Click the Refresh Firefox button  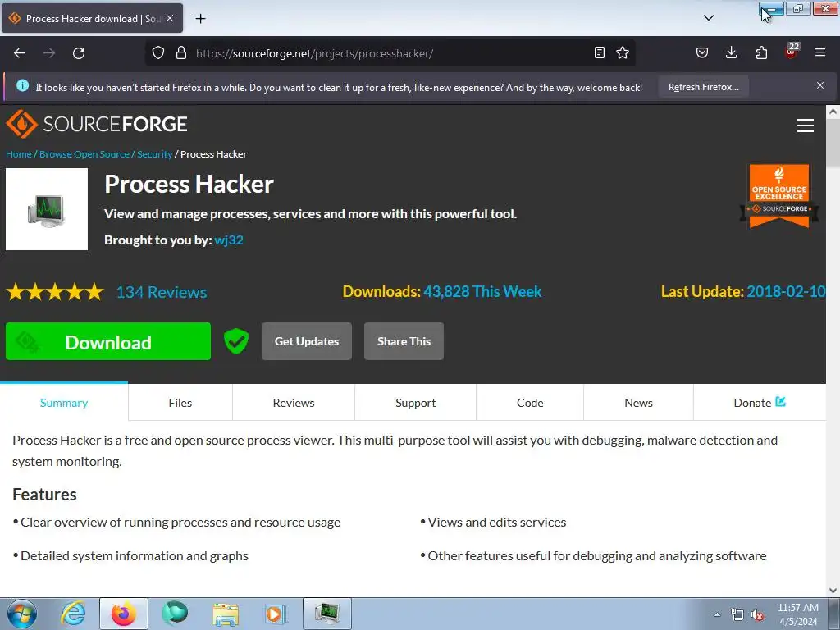(703, 87)
